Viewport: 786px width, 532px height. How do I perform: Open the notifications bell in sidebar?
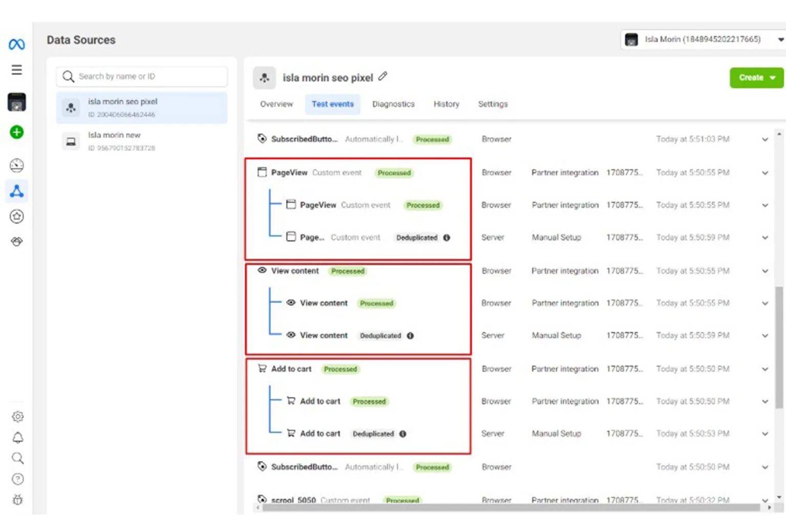click(17, 437)
